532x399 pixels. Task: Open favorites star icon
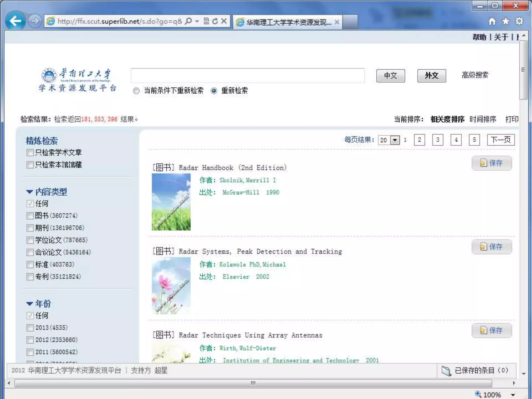506,21
